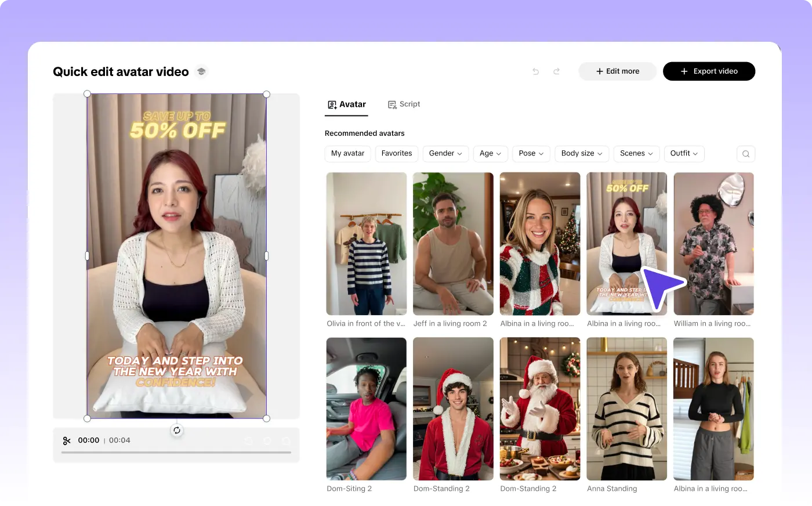
Task: Click the scissors trim icon
Action: point(67,441)
